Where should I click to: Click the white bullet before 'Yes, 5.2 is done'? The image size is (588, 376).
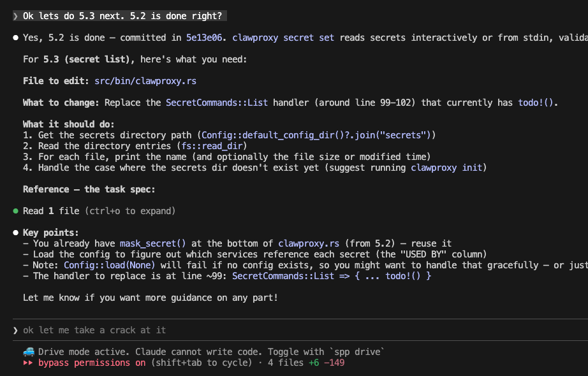point(15,38)
